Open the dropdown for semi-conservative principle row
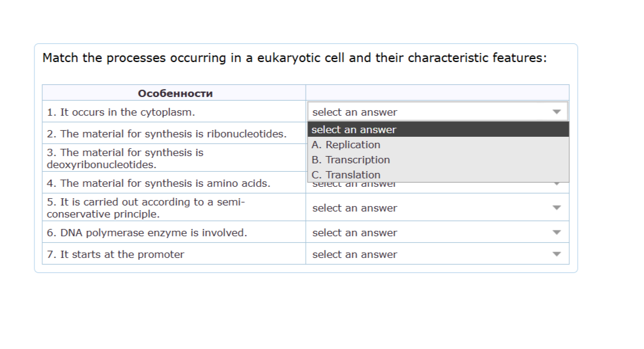 pyautogui.click(x=438, y=208)
